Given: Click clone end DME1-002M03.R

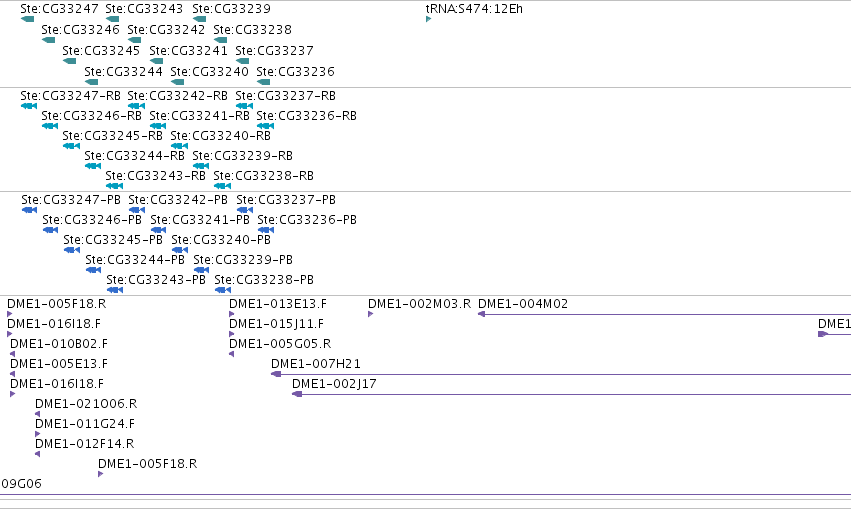Looking at the screenshot, I should 420,304.
